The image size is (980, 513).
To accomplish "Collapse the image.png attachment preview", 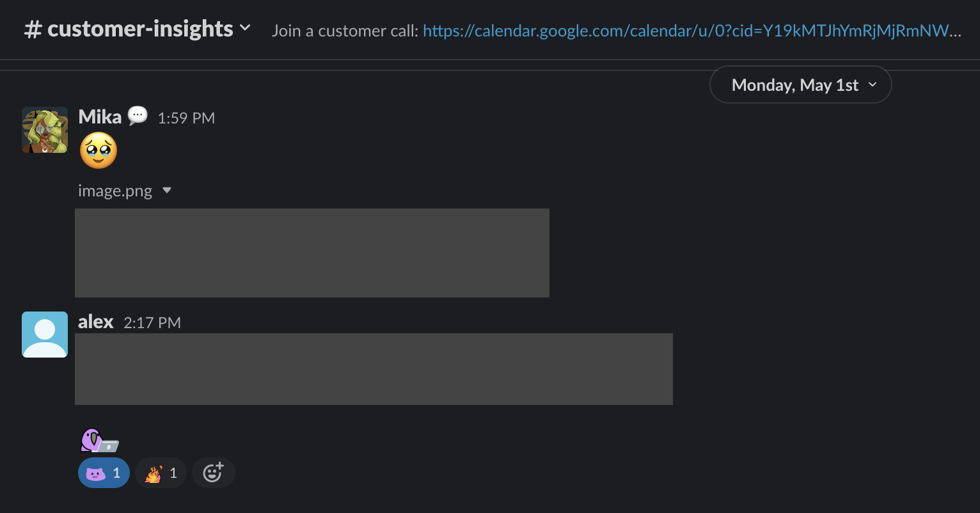I will point(167,191).
